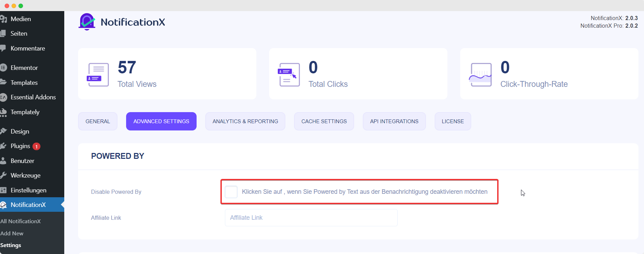The width and height of the screenshot is (644, 254).
Task: Click the Kommentare speech bubble icon
Action: pyautogui.click(x=3, y=48)
